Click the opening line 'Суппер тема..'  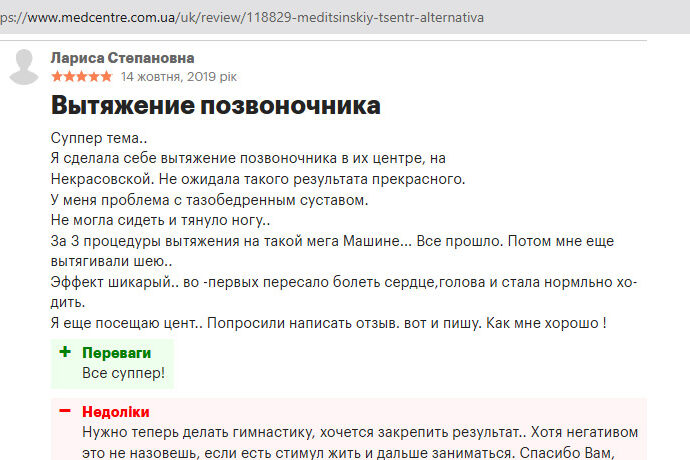[x=97, y=137]
